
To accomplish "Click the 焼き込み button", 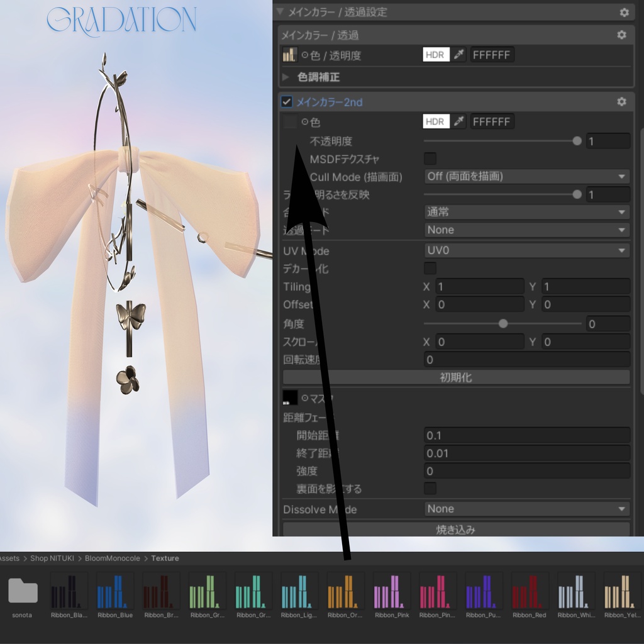I will 457,530.
